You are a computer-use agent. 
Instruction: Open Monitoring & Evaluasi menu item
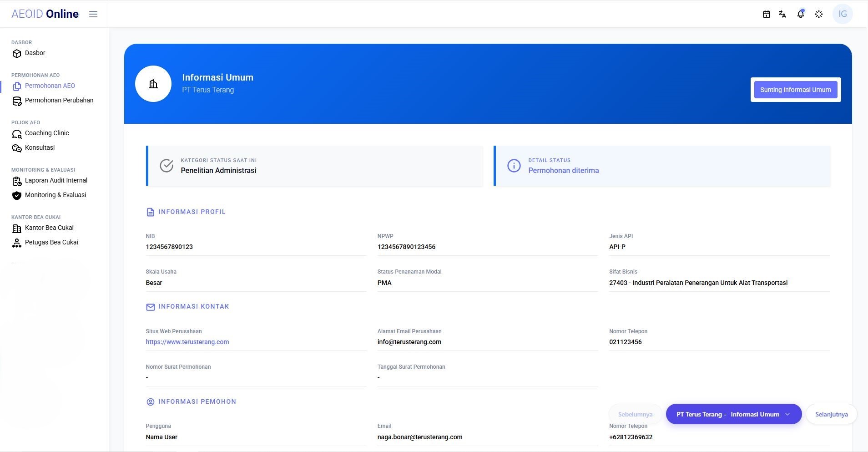coord(56,195)
